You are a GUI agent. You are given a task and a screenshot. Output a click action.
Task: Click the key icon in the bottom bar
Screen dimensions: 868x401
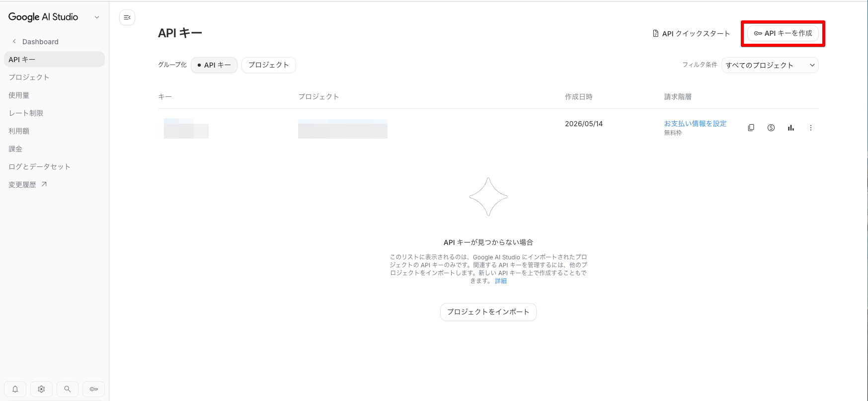[93, 389]
